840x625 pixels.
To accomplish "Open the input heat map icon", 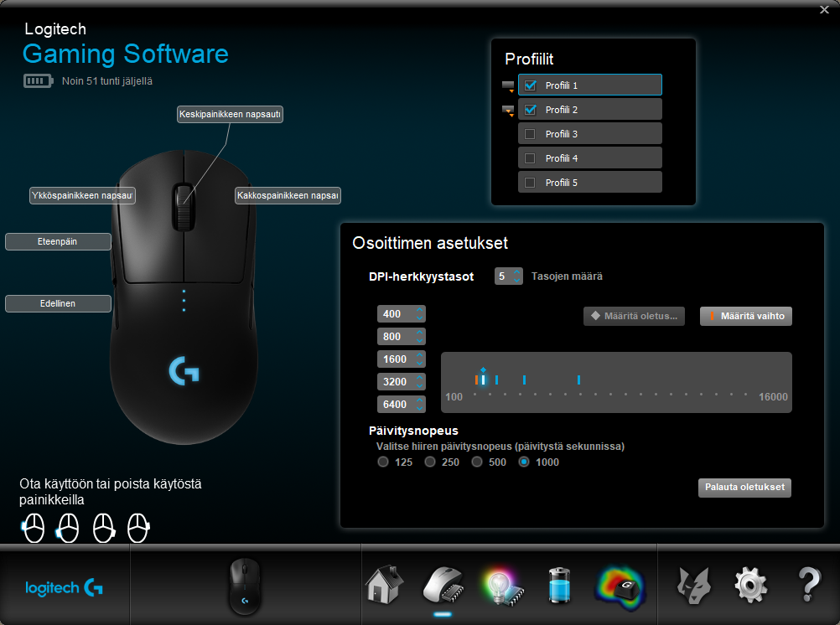I will tap(620, 587).
